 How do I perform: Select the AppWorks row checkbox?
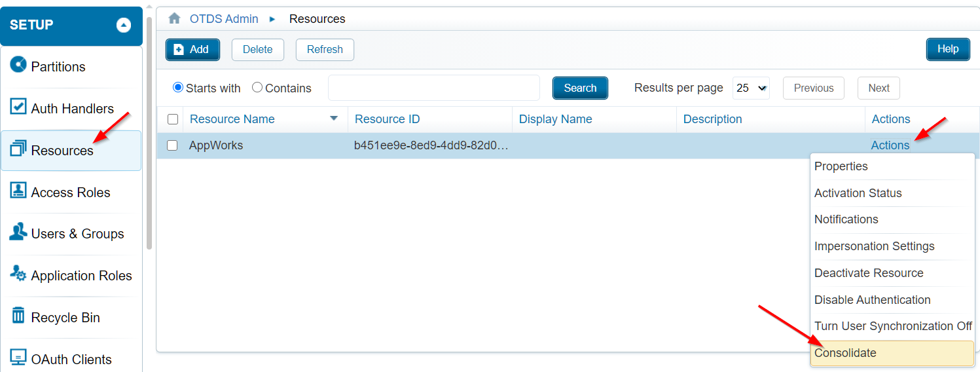(172, 145)
